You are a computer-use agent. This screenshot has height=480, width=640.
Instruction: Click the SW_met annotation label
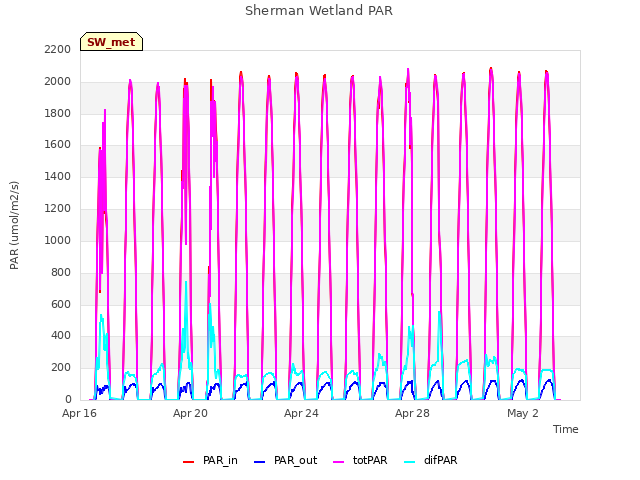pyautogui.click(x=111, y=42)
